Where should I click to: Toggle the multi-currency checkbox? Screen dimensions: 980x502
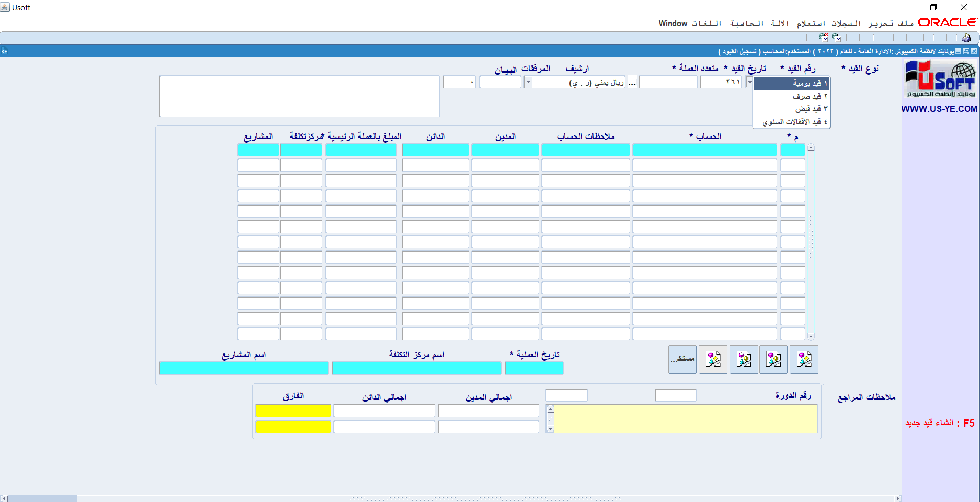click(x=632, y=82)
